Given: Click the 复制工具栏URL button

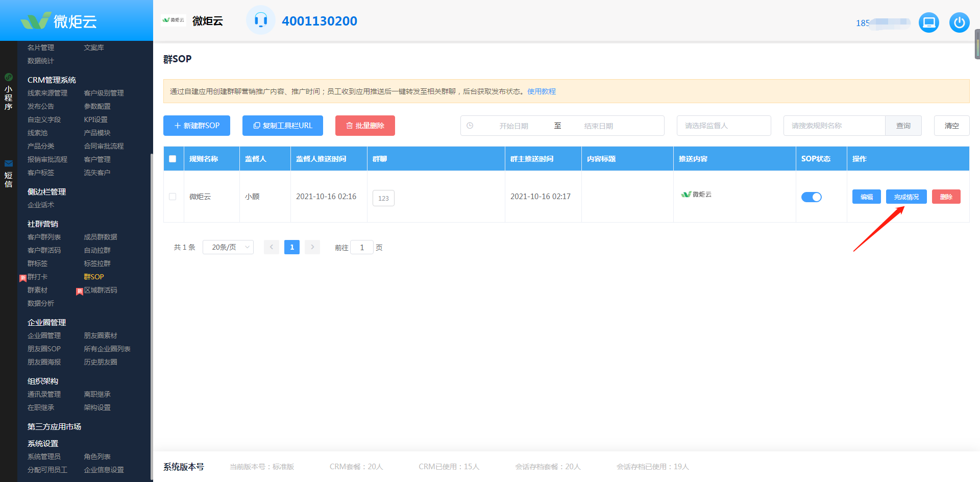Looking at the screenshot, I should pos(283,126).
